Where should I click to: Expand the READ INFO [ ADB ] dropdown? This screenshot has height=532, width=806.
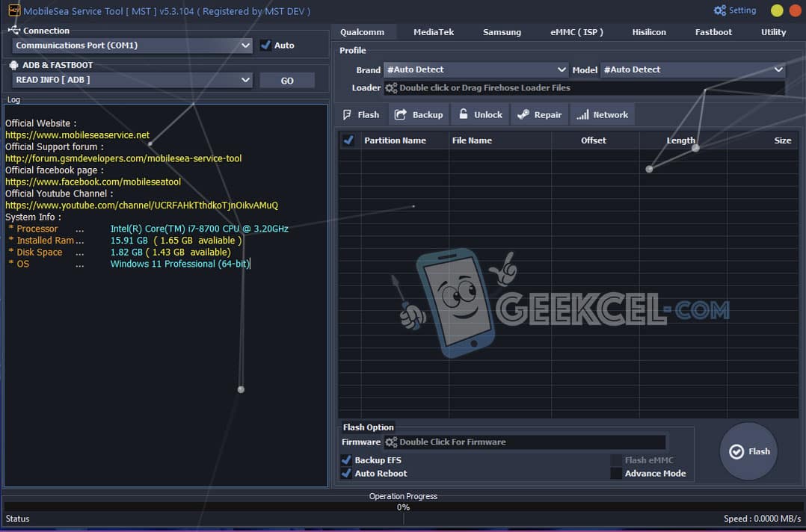coord(132,80)
